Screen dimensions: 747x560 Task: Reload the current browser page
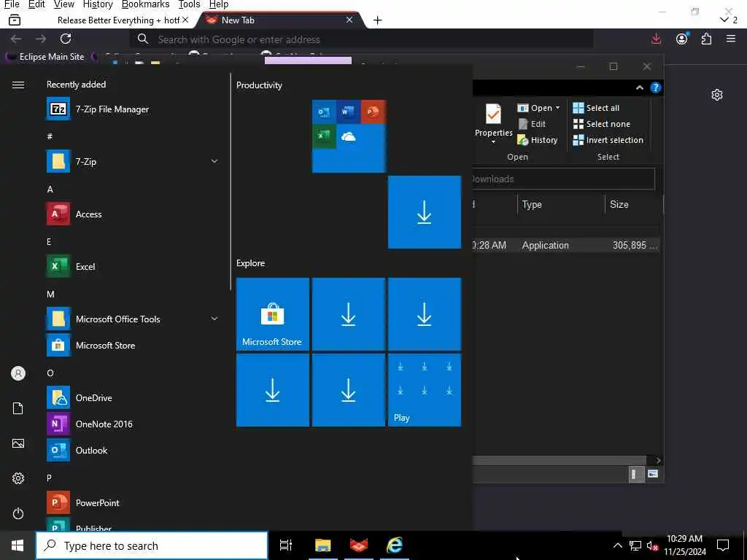(66, 39)
